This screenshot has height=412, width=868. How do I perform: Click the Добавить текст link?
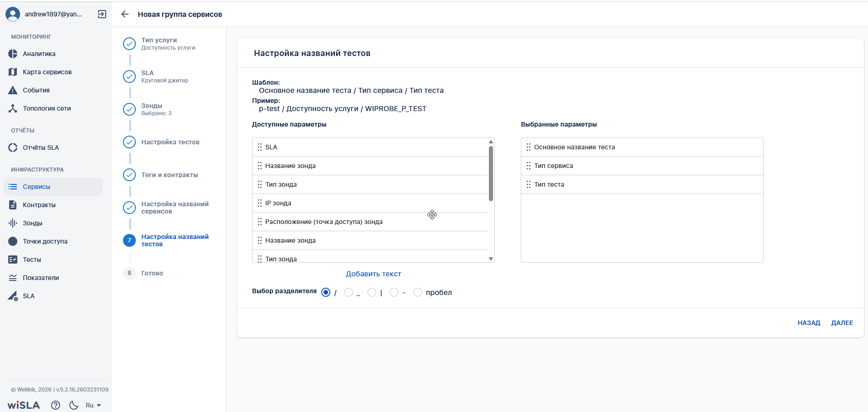tap(373, 274)
